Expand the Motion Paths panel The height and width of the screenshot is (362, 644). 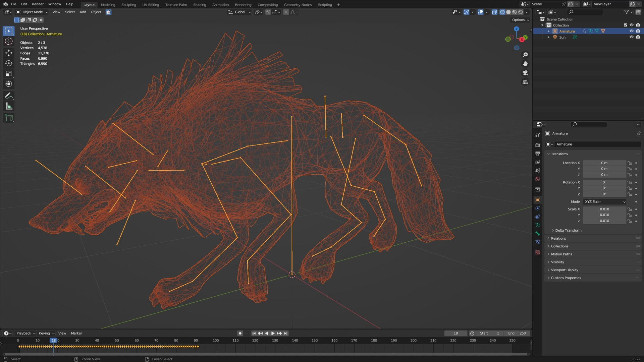click(x=561, y=254)
